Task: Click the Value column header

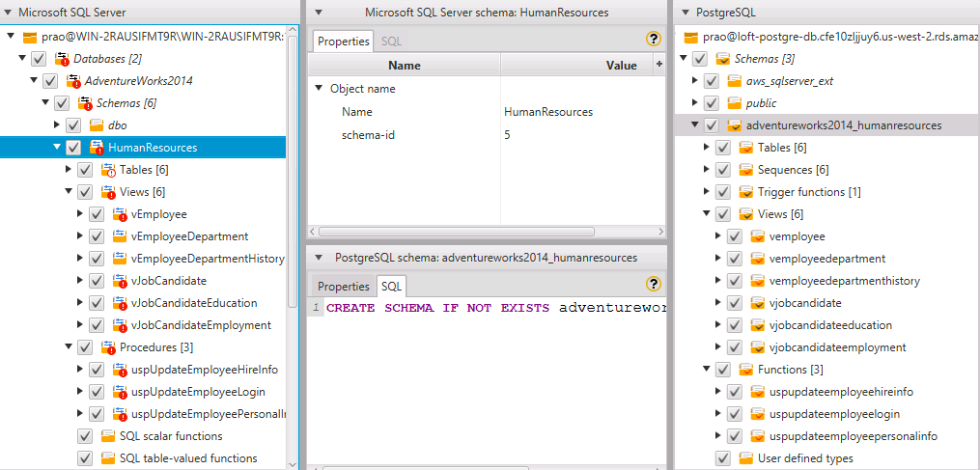Action: (x=576, y=65)
